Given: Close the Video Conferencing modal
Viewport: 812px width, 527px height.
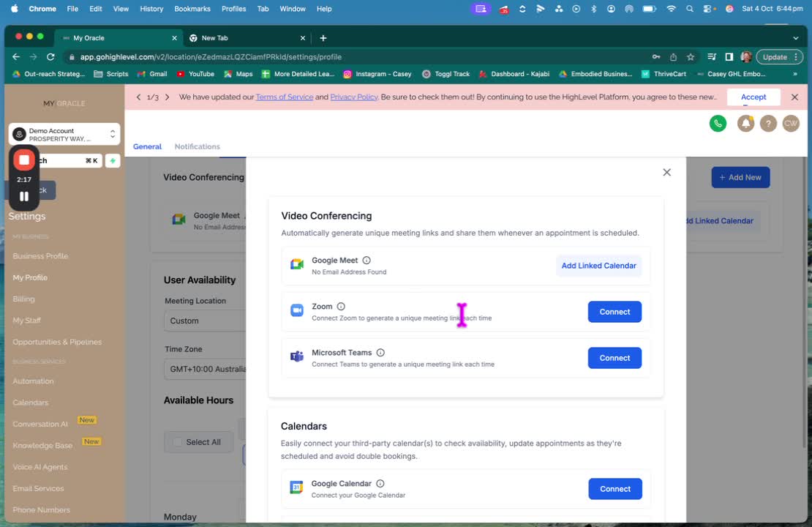Looking at the screenshot, I should point(666,172).
